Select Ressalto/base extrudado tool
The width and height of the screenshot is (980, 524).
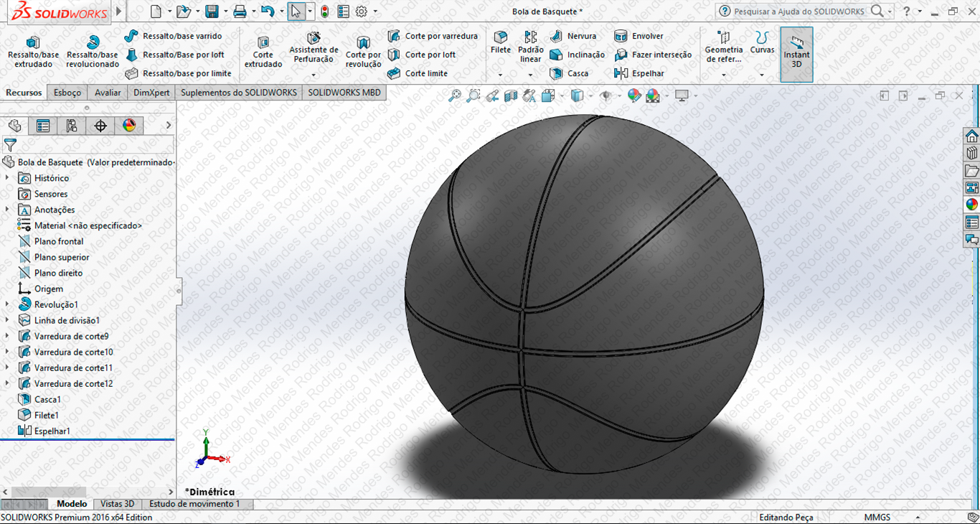33,52
